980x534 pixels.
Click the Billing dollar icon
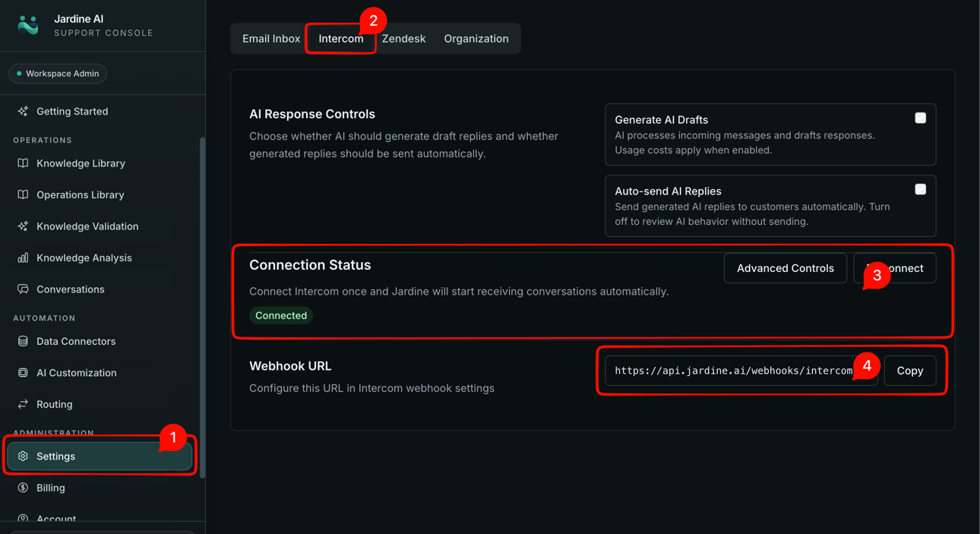[23, 488]
